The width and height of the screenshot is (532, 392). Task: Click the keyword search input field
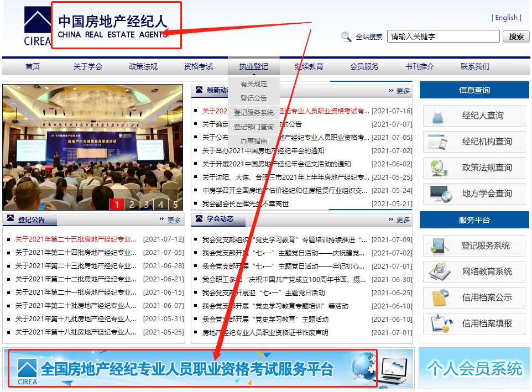pyautogui.click(x=442, y=36)
